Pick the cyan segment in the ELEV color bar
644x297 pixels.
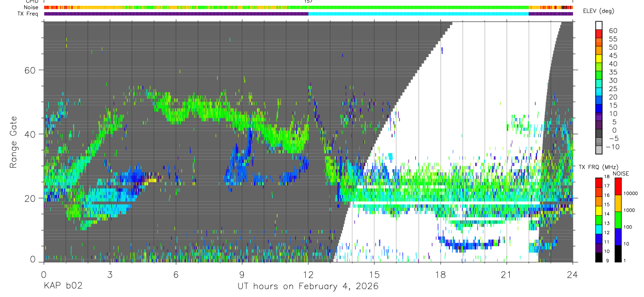(599, 92)
